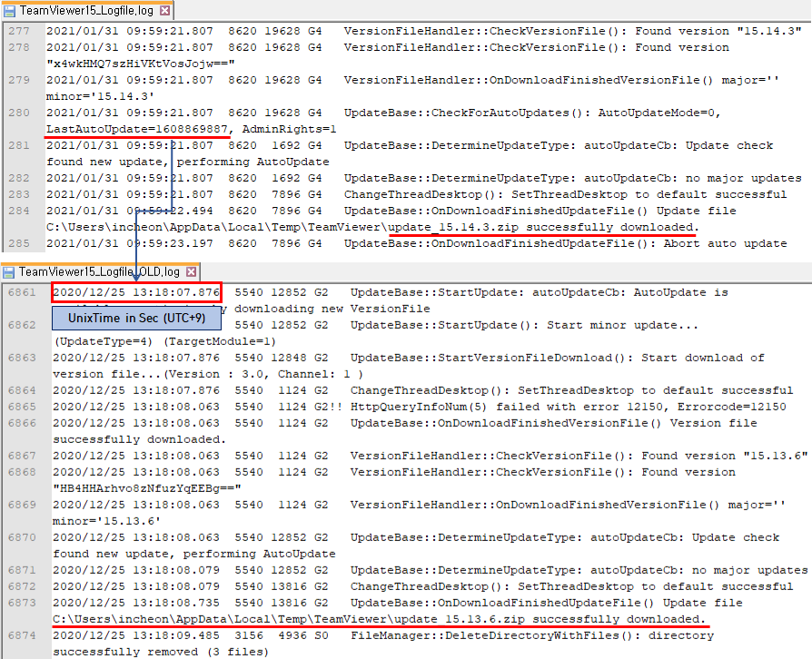Close the TeamViewer15_Logfile_OLD.log tab

(x=191, y=271)
